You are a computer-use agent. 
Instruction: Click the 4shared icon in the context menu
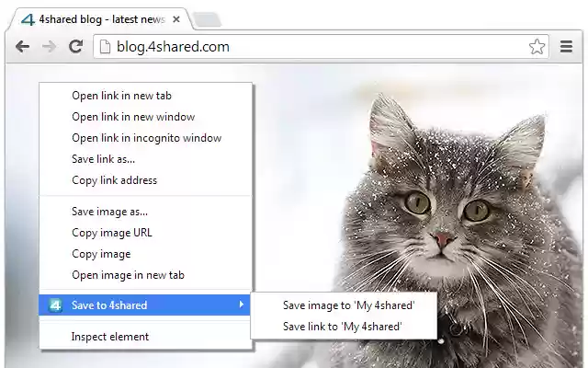tap(55, 305)
